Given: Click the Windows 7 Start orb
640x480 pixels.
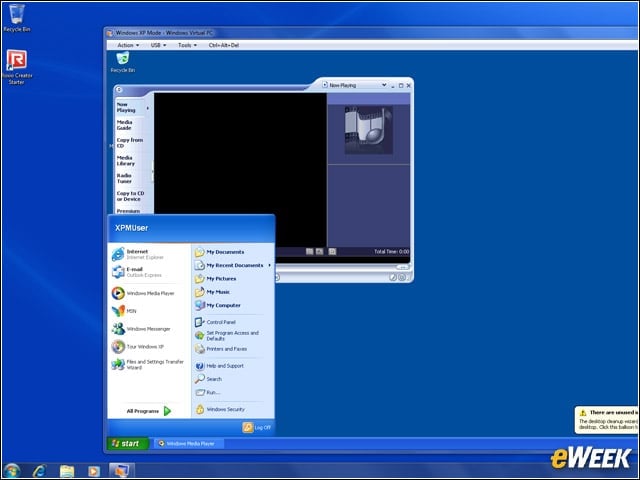Looking at the screenshot, I should (12, 471).
